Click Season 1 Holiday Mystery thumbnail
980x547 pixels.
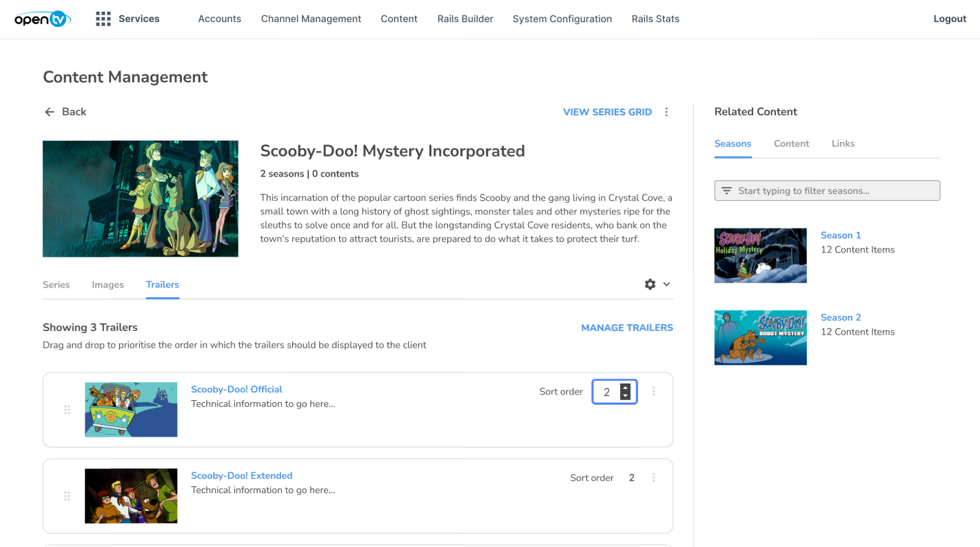(x=761, y=255)
